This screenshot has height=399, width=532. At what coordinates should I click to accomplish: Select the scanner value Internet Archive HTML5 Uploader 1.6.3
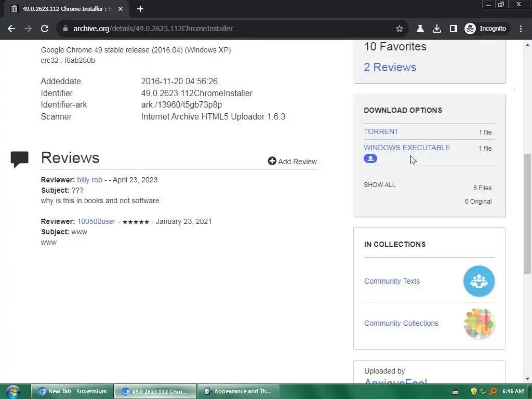click(213, 117)
